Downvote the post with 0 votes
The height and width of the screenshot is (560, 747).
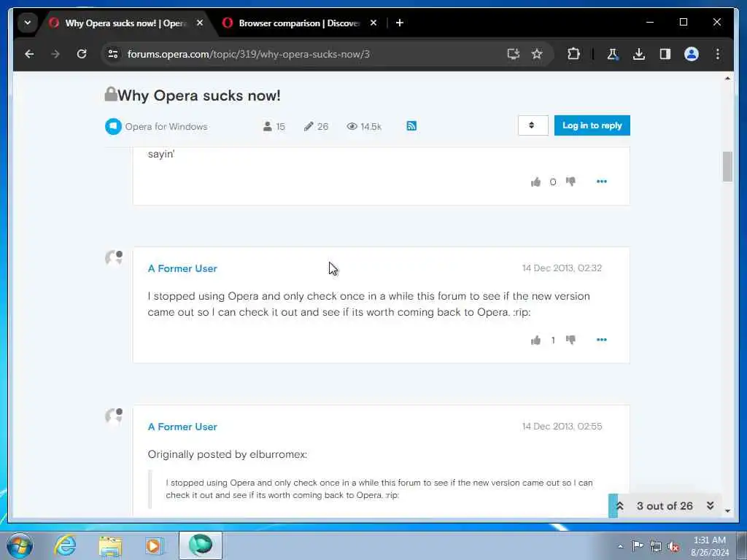pyautogui.click(x=570, y=182)
